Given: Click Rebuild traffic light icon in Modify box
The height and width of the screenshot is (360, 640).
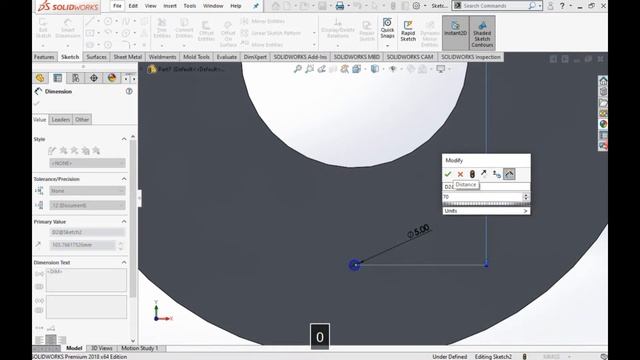Looking at the screenshot, I should 472,174.
